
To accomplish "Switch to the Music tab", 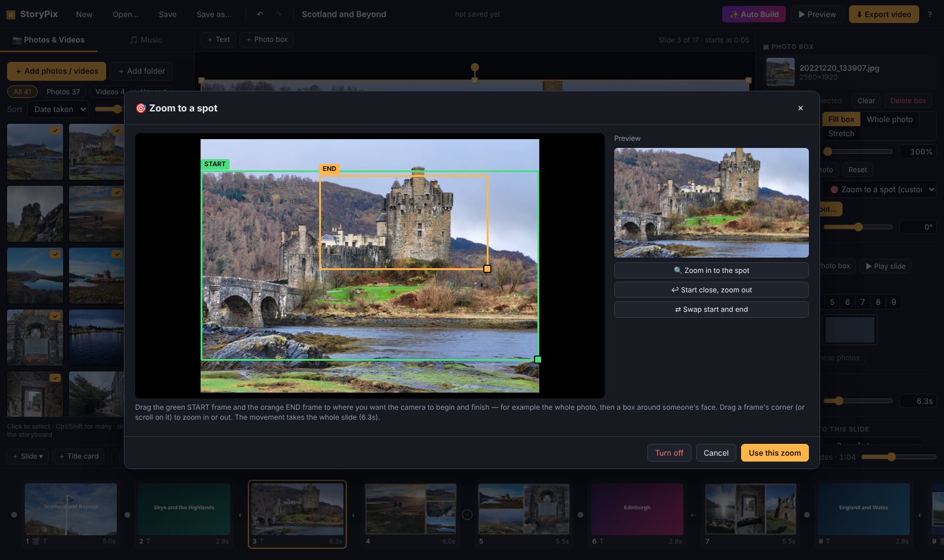I will tap(146, 39).
